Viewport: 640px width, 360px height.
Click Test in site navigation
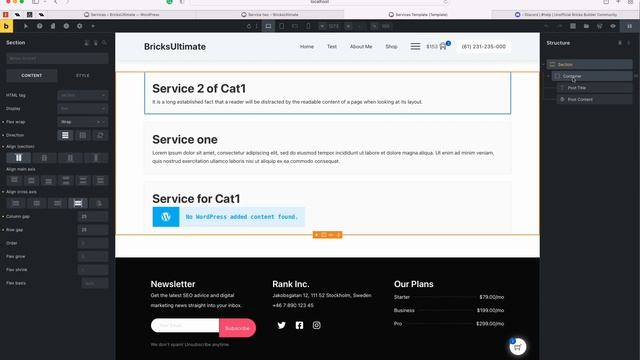coord(332,47)
